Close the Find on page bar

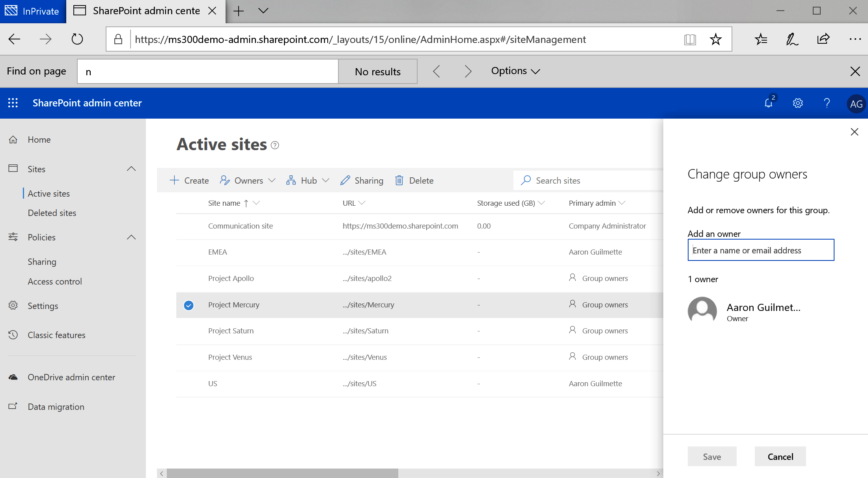(855, 71)
